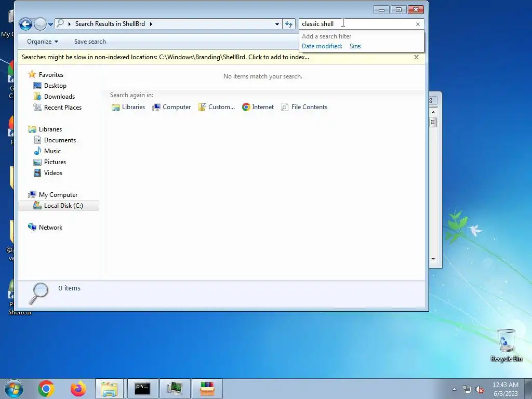Click the Local Disk drive icon
This screenshot has width=532, height=399.
(x=37, y=205)
